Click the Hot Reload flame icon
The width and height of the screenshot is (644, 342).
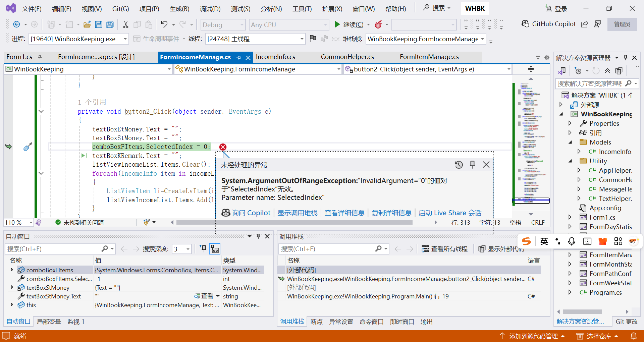tap(379, 24)
